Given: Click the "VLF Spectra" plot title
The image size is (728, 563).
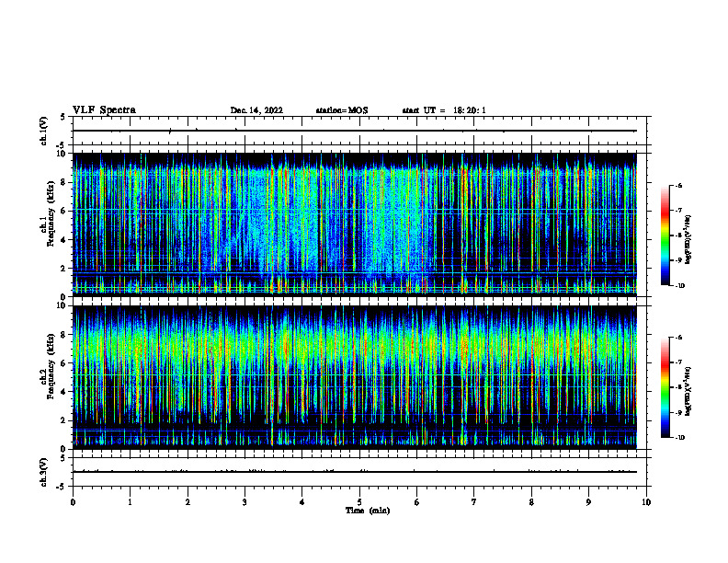Looking at the screenshot, I should [104, 110].
